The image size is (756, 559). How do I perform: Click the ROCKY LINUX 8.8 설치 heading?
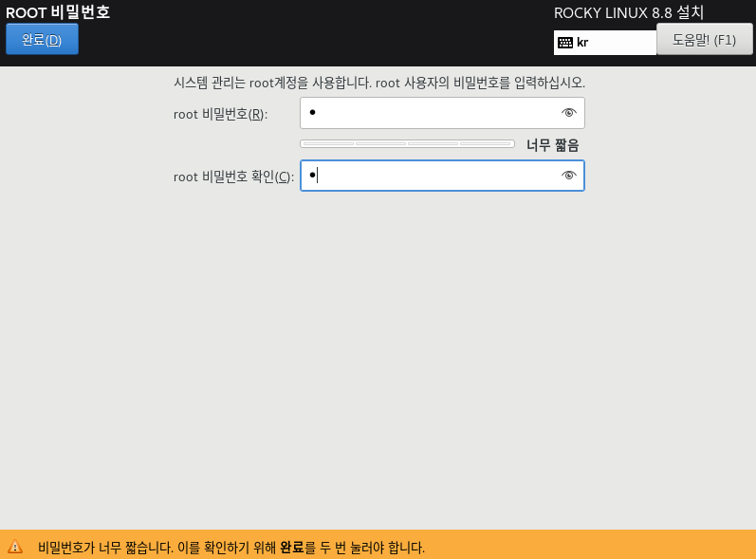629,12
